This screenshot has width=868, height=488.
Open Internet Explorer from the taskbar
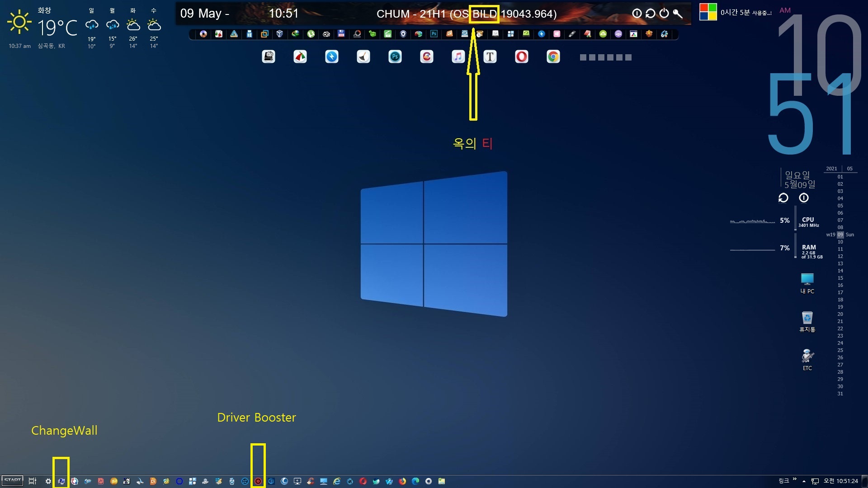click(337, 482)
